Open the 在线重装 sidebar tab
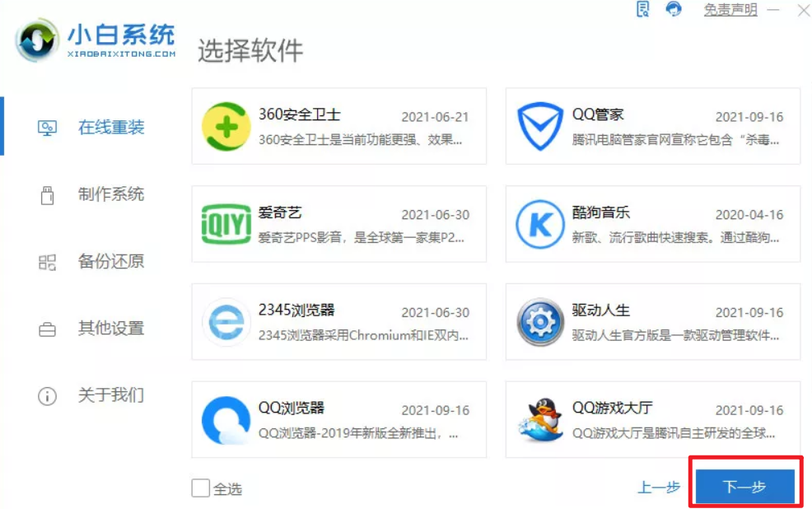This screenshot has width=812, height=509. [110, 128]
